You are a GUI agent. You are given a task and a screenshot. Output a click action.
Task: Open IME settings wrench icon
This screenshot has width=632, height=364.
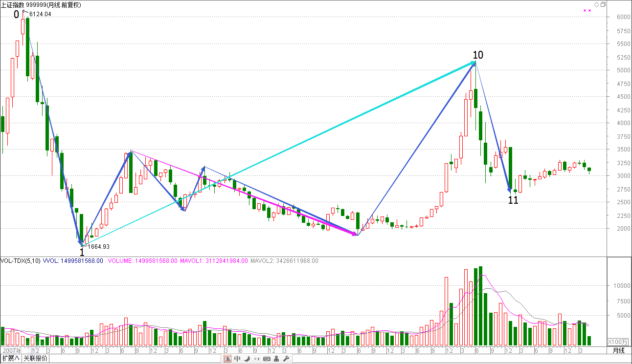[x=286, y=359]
